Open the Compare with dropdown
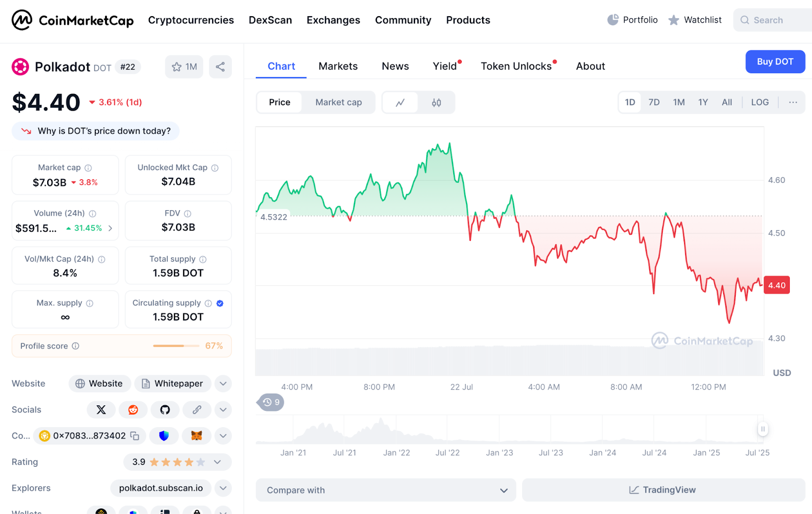This screenshot has width=812, height=514. click(x=386, y=490)
